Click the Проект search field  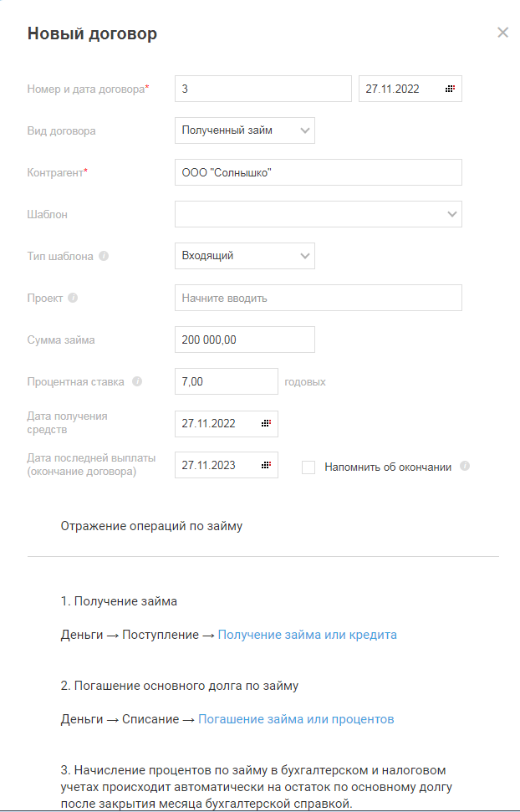coord(318,298)
